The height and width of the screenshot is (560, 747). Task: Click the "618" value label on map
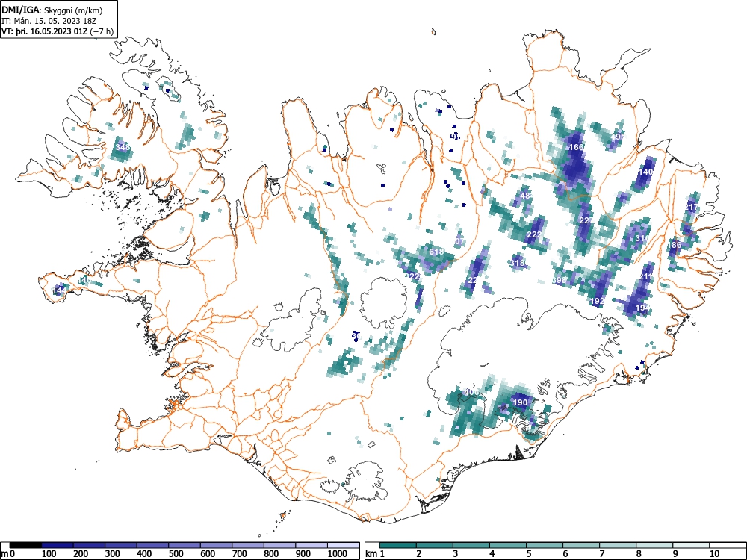(436, 252)
